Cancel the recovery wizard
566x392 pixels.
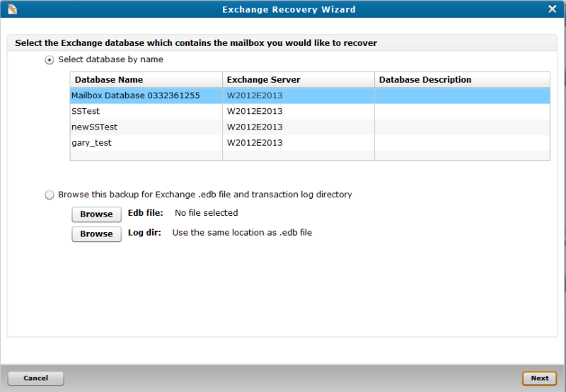coord(36,379)
